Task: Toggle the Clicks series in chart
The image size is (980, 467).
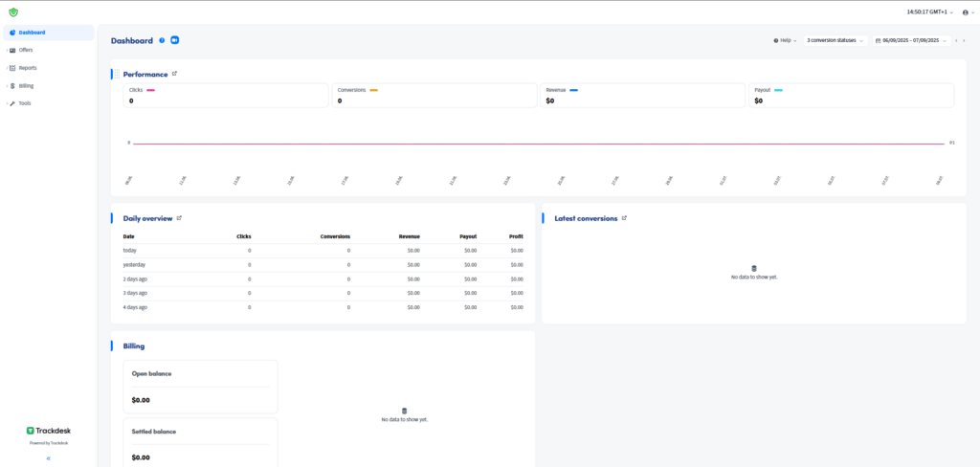Action: [219, 95]
